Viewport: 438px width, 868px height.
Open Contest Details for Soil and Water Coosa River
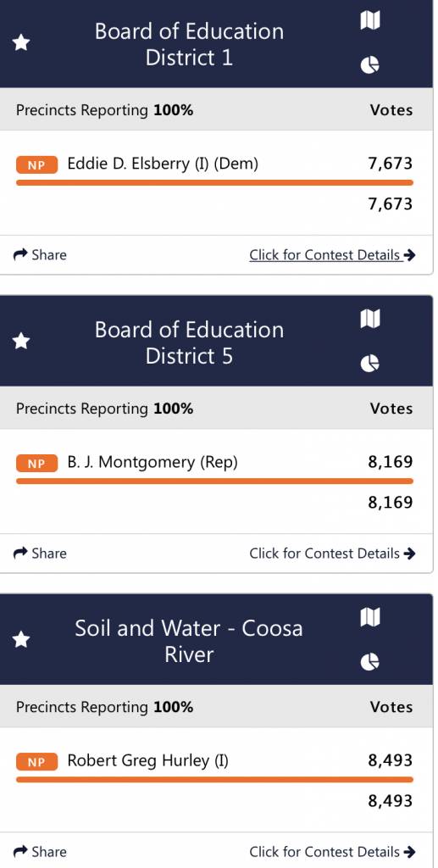[x=332, y=851]
